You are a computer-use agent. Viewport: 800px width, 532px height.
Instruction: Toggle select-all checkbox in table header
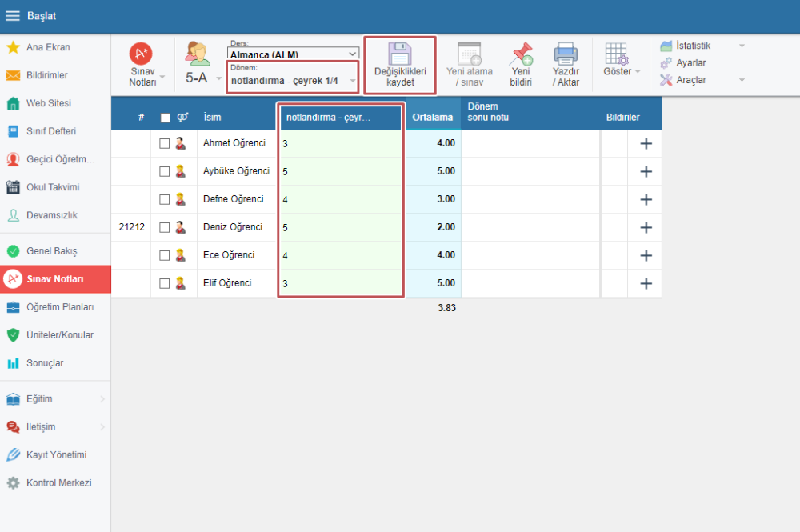165,118
